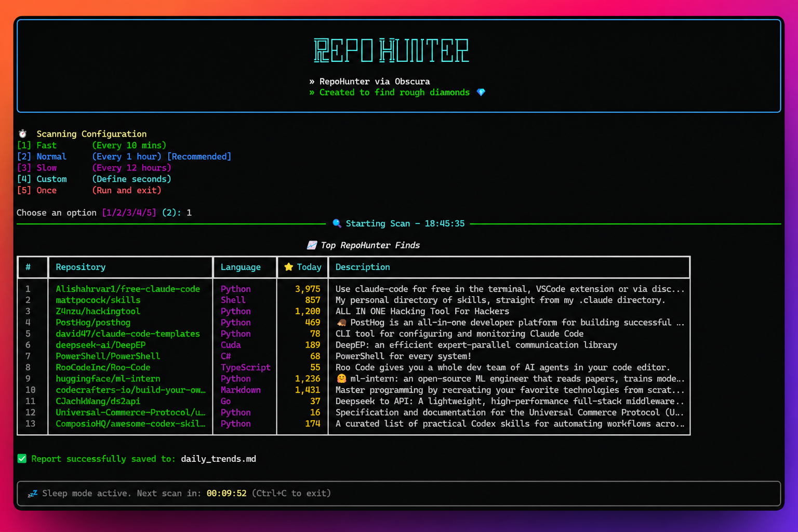
Task: Click CJachkWang/ds2api repository name
Action: click(x=98, y=401)
